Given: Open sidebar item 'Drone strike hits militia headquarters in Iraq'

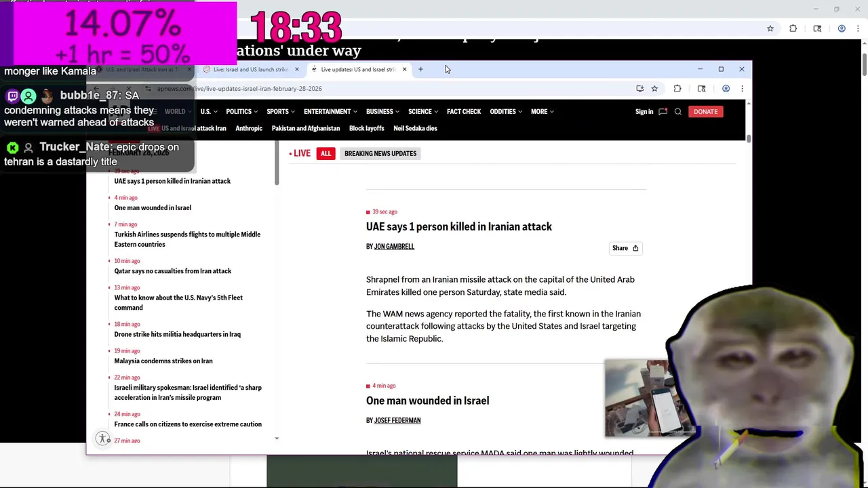Looking at the screenshot, I should (x=178, y=334).
